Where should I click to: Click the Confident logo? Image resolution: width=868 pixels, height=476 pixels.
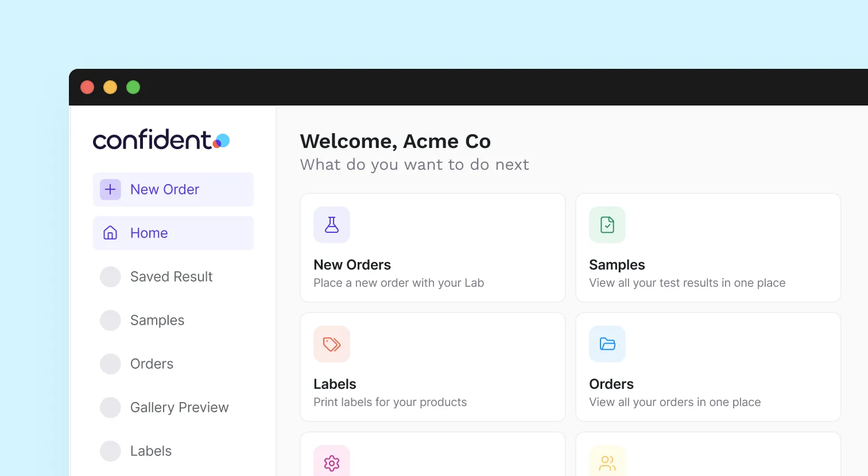coord(161,139)
